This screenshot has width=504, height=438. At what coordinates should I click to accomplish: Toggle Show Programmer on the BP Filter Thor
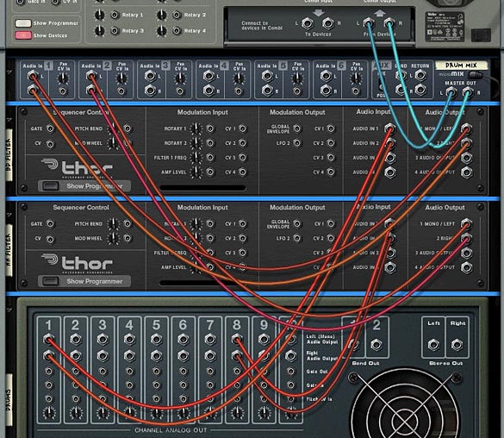(51, 186)
